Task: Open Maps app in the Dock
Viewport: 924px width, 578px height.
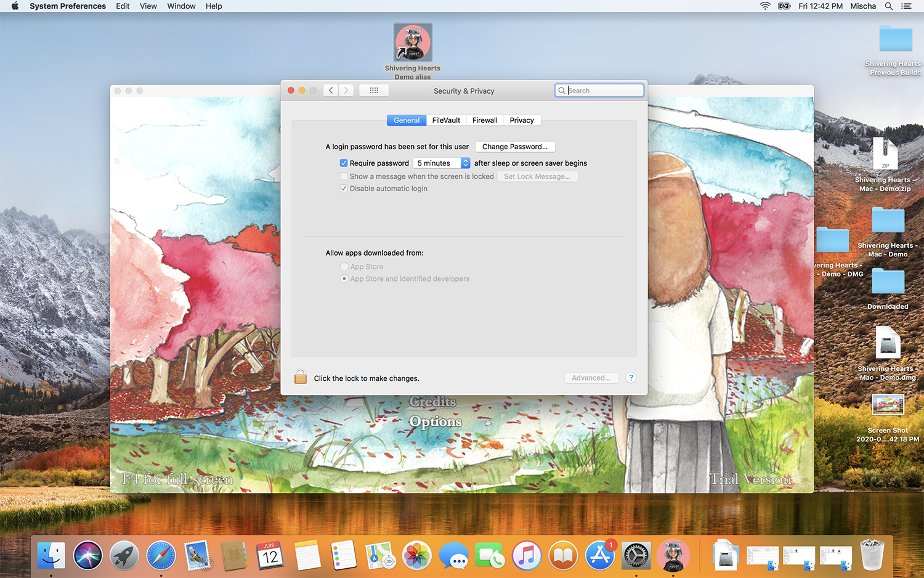Action: pos(380,556)
